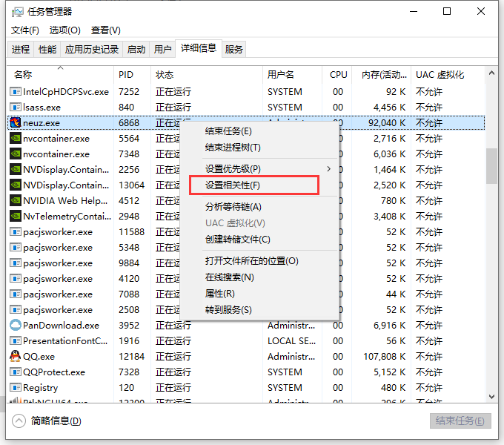Click the lsass.exe process icon

tap(15, 107)
